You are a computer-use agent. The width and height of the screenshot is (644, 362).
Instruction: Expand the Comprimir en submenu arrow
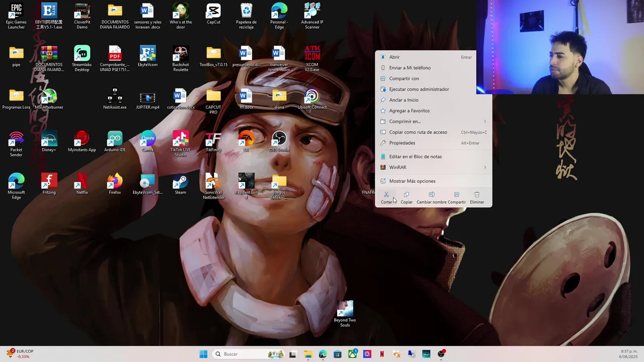coord(485,121)
